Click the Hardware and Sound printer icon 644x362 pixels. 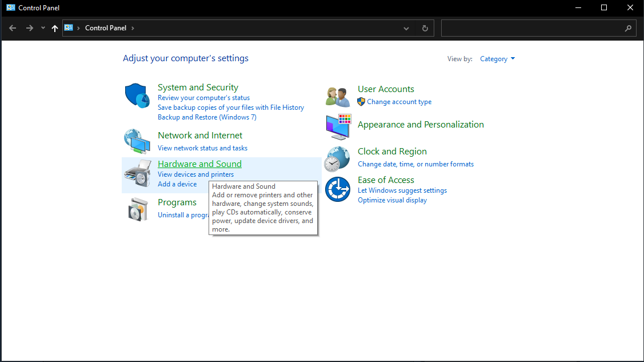click(x=137, y=175)
